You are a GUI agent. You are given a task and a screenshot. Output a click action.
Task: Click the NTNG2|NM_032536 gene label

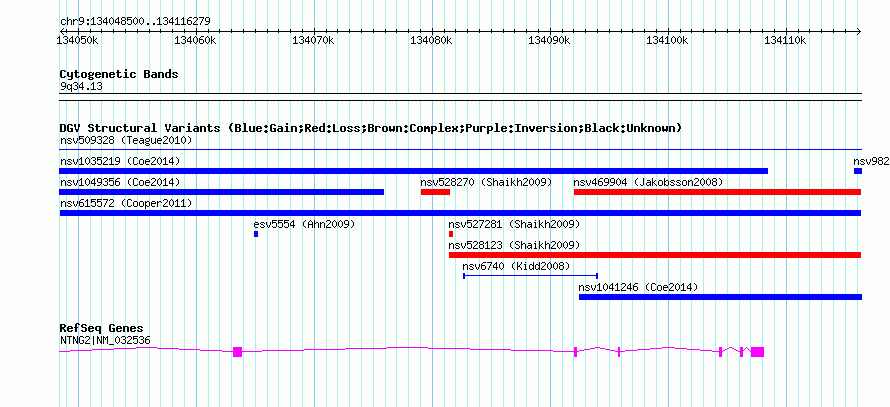tap(105, 341)
